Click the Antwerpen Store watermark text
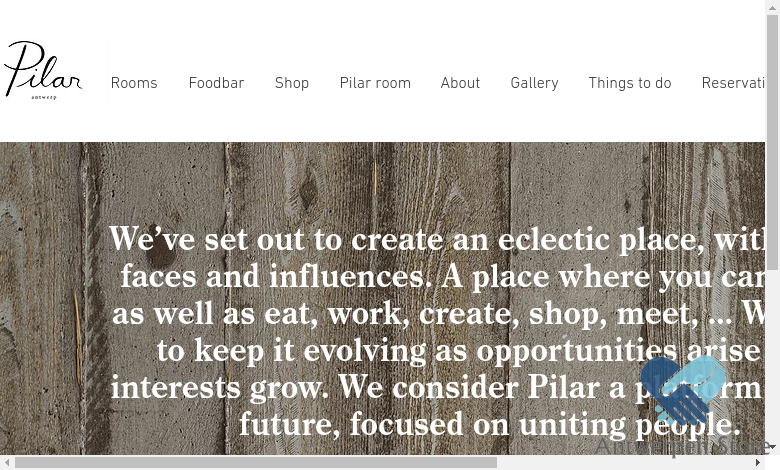This screenshot has width=780, height=470. tap(682, 446)
